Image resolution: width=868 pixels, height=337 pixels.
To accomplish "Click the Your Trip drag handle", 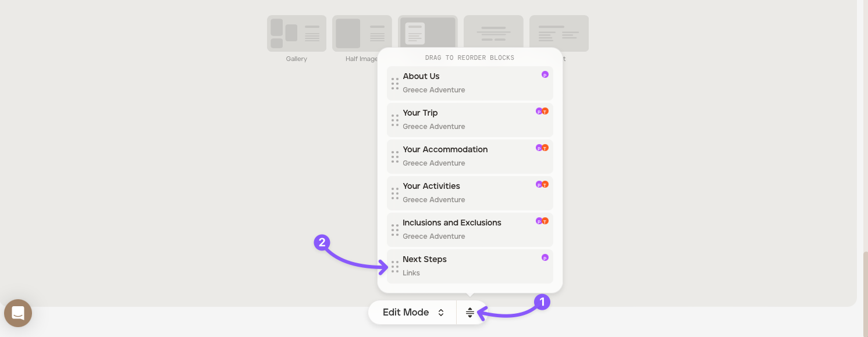I will pos(395,120).
